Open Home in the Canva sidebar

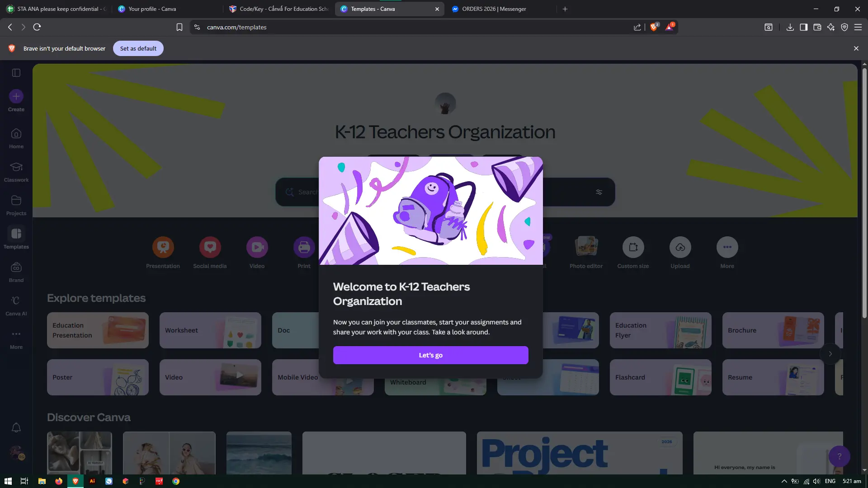16,138
